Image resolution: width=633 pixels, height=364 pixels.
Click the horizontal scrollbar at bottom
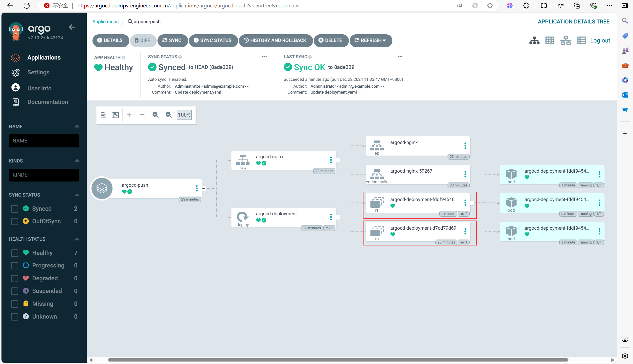point(338,360)
